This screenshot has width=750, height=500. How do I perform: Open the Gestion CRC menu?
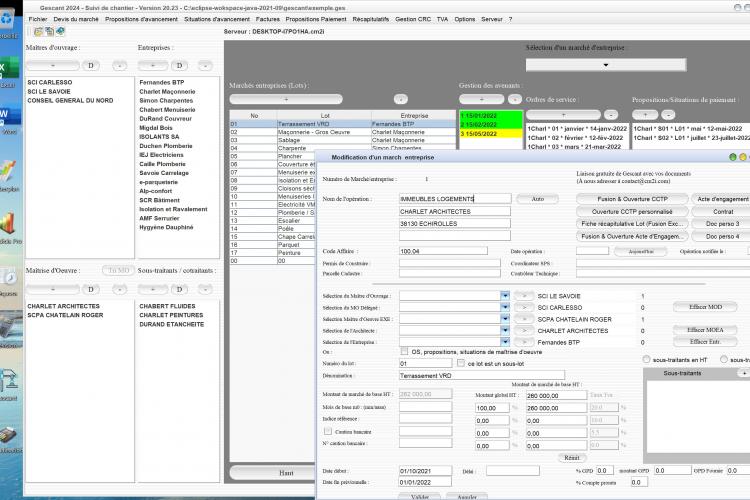413,19
